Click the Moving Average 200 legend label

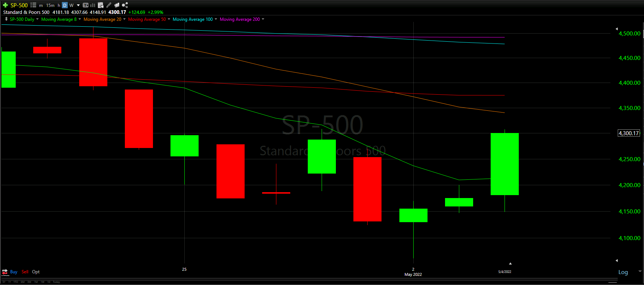pyautogui.click(x=240, y=19)
